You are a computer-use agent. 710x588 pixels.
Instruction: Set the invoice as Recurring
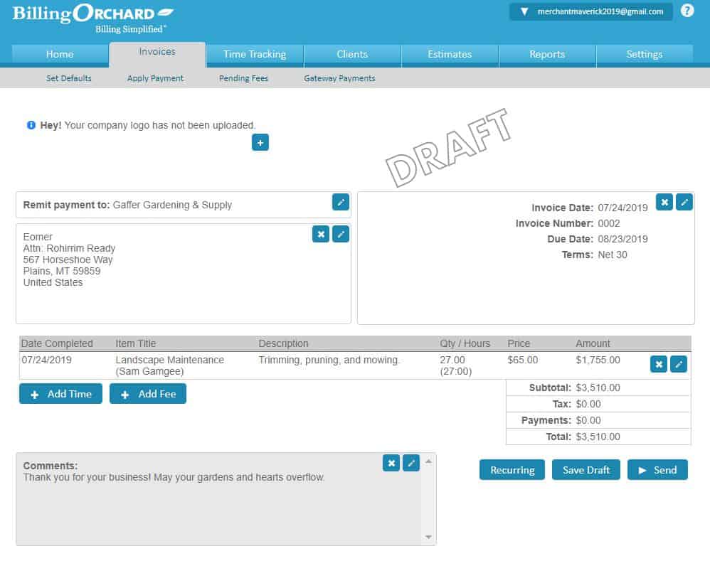click(x=512, y=470)
